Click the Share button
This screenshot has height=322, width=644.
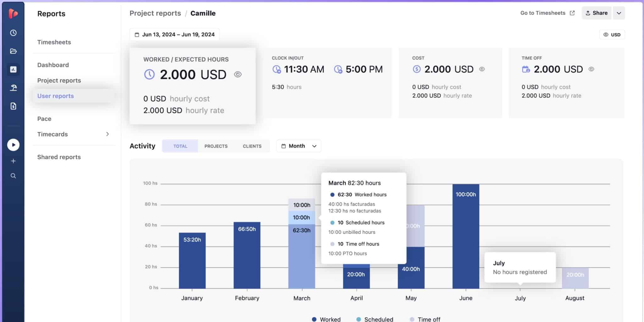(x=596, y=13)
